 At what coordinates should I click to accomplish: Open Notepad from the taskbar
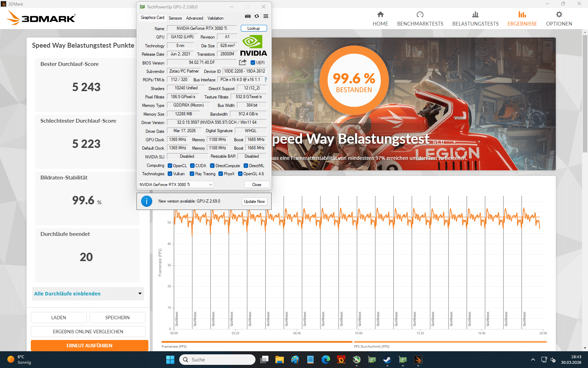click(x=310, y=360)
